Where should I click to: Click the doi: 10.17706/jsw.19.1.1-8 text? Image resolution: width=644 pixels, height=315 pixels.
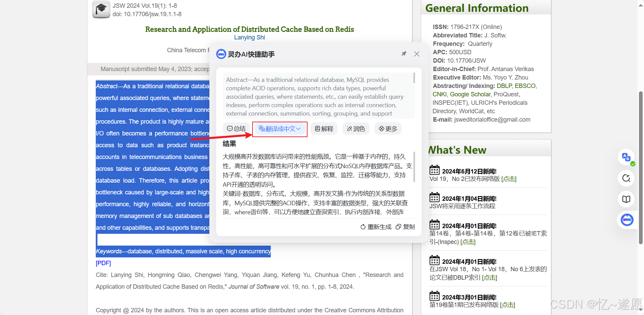[147, 14]
